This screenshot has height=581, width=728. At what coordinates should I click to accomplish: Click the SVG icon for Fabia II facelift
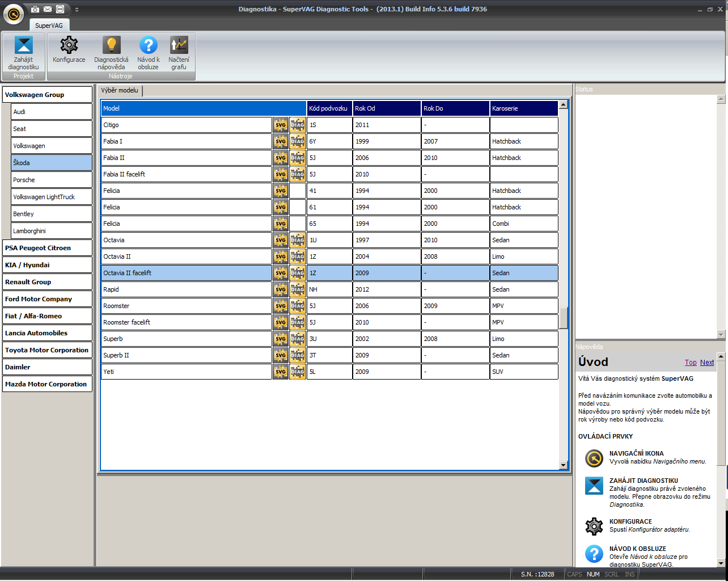point(281,174)
